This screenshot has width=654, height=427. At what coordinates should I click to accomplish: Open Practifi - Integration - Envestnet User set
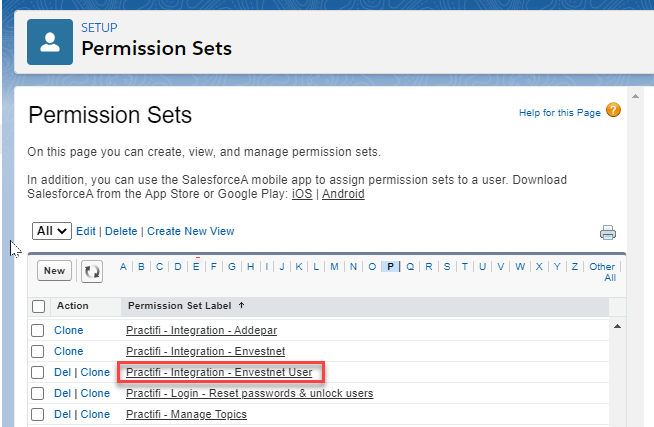(x=219, y=372)
